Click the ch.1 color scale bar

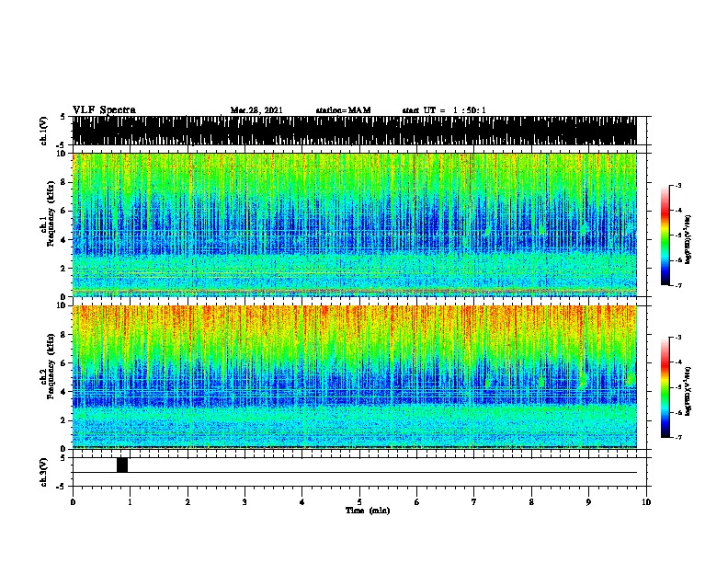(x=665, y=236)
